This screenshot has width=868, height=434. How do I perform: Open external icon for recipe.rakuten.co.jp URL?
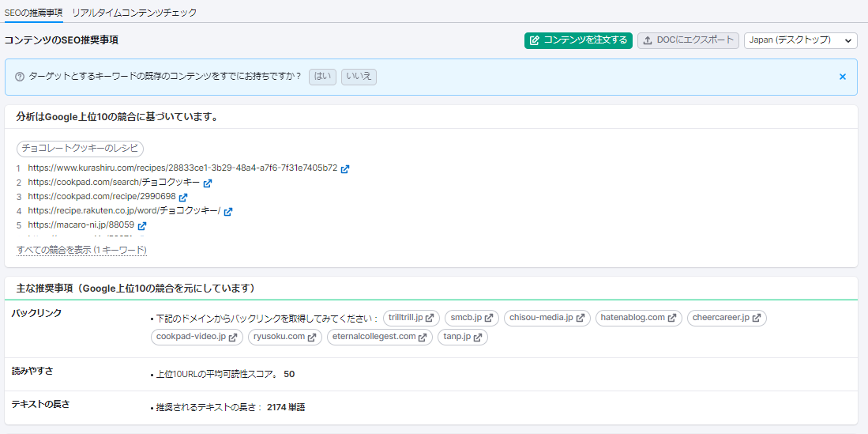[228, 211]
